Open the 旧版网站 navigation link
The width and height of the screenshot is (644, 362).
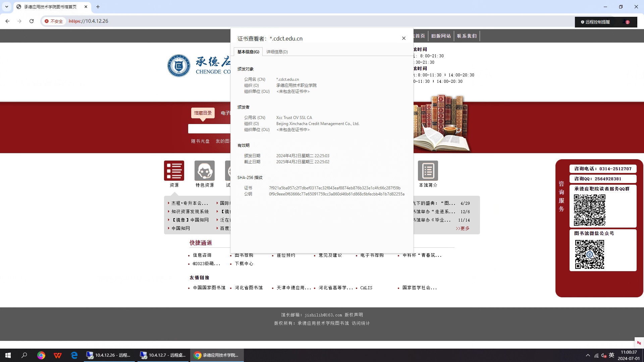click(441, 36)
